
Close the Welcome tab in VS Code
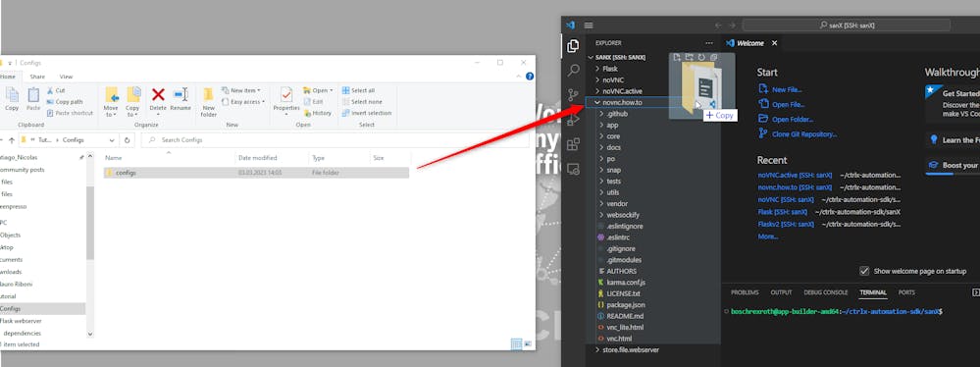click(774, 43)
